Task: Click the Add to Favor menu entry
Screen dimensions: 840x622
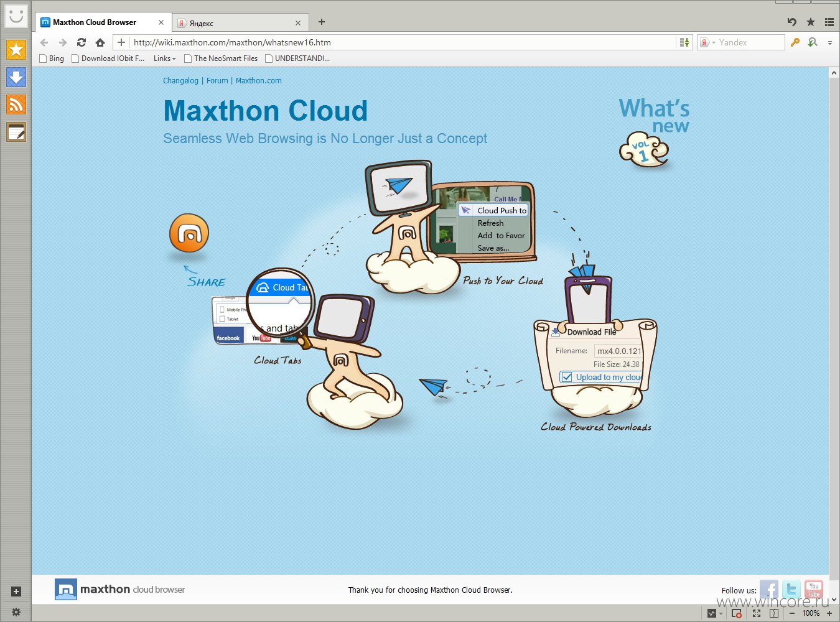Action: pos(501,235)
